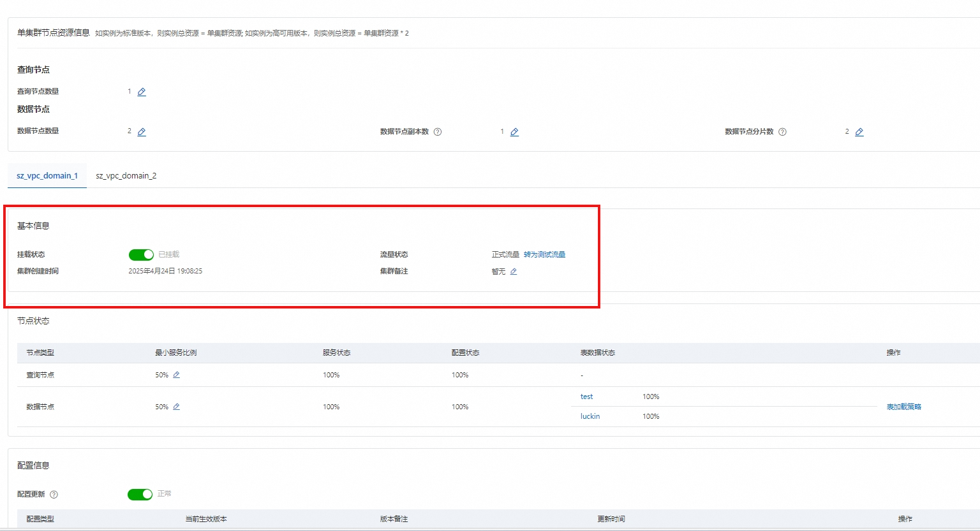The width and height of the screenshot is (980, 531).
Task: Click the 100% value beside the test table
Action: coord(651,396)
